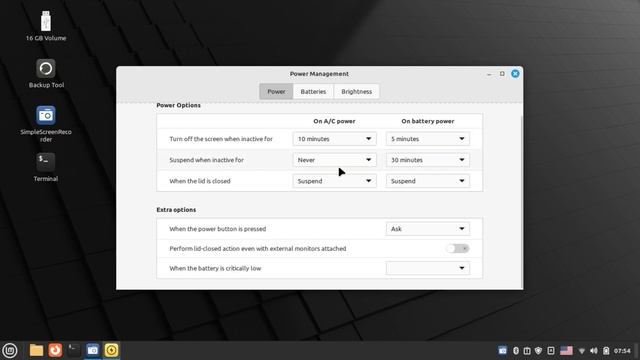This screenshot has height=360, width=640.
Task: Minimize the Power Management window
Action: (x=489, y=74)
